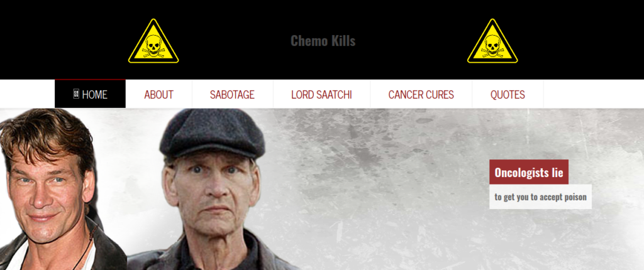
Task: Click empty nav bar space right of QUOTES
Action: (594, 94)
